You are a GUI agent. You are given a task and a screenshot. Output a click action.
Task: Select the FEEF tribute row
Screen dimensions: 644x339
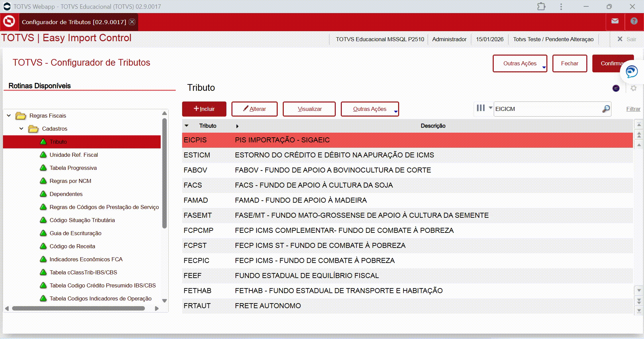coord(407,276)
